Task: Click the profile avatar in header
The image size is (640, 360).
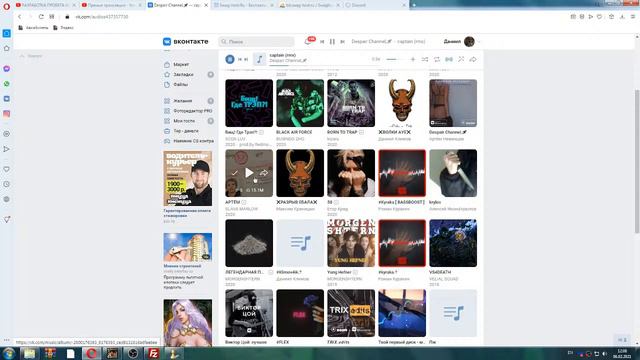Action: (469, 41)
